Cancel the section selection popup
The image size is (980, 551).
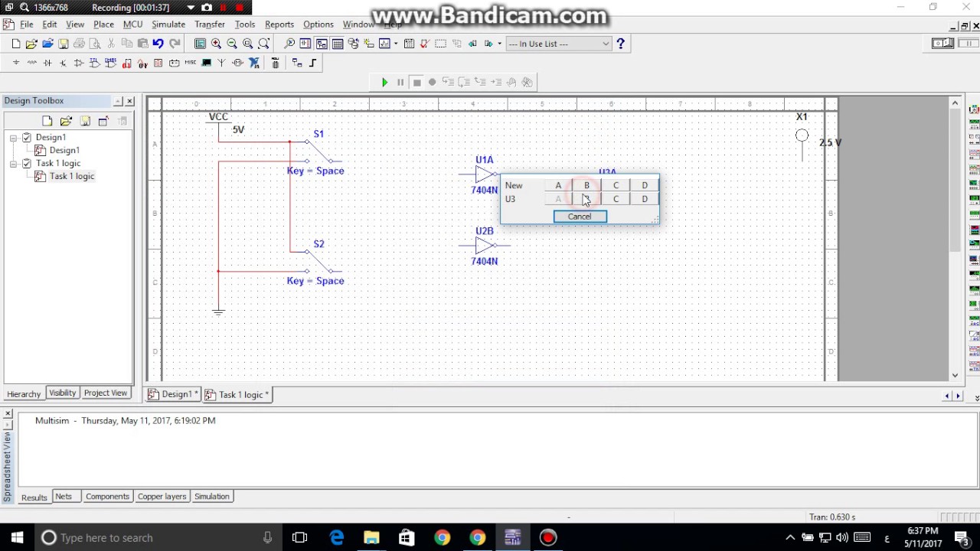(580, 217)
